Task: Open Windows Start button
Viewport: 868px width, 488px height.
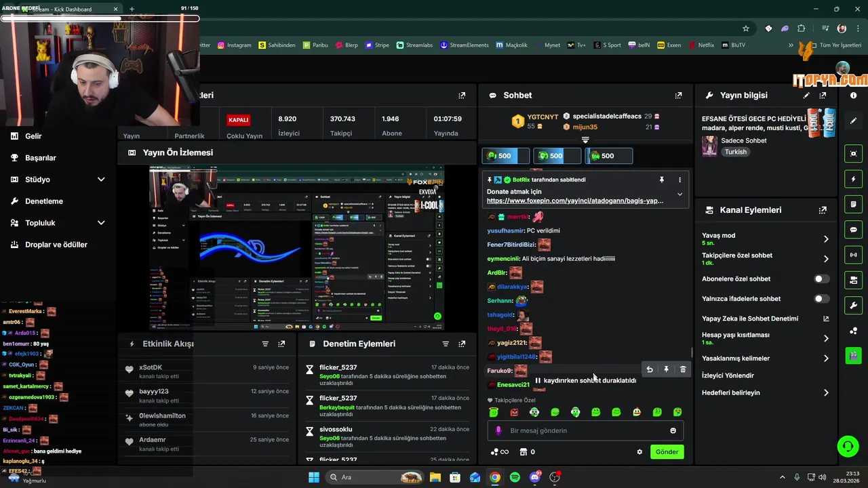Action: 314,477
